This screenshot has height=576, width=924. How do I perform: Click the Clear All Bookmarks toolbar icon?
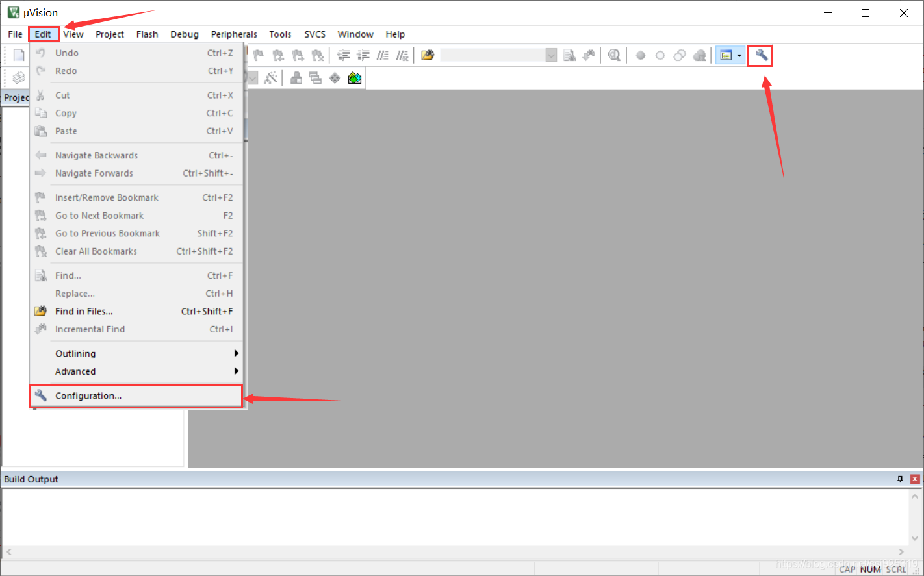click(x=317, y=55)
